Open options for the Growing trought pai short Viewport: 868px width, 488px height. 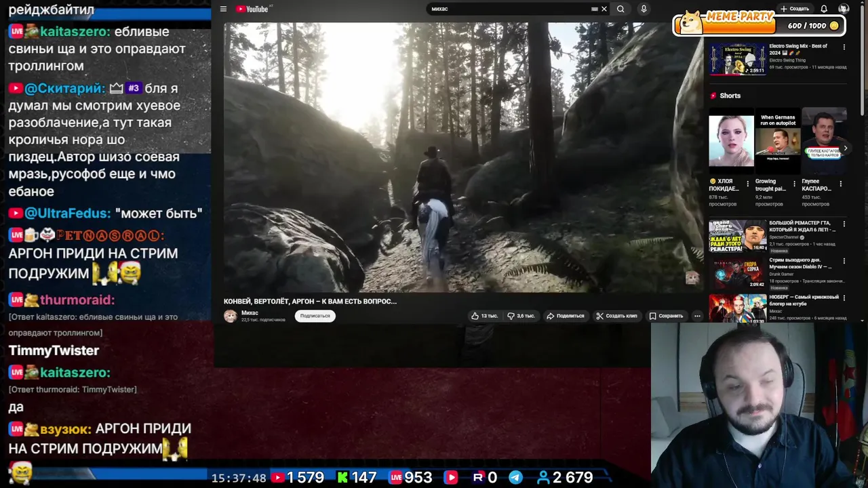pos(794,184)
